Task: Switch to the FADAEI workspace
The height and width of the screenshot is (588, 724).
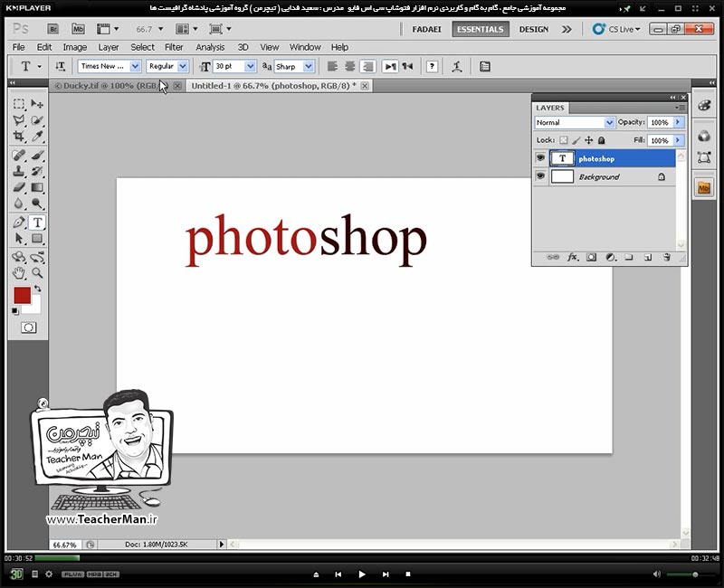Action: click(426, 29)
